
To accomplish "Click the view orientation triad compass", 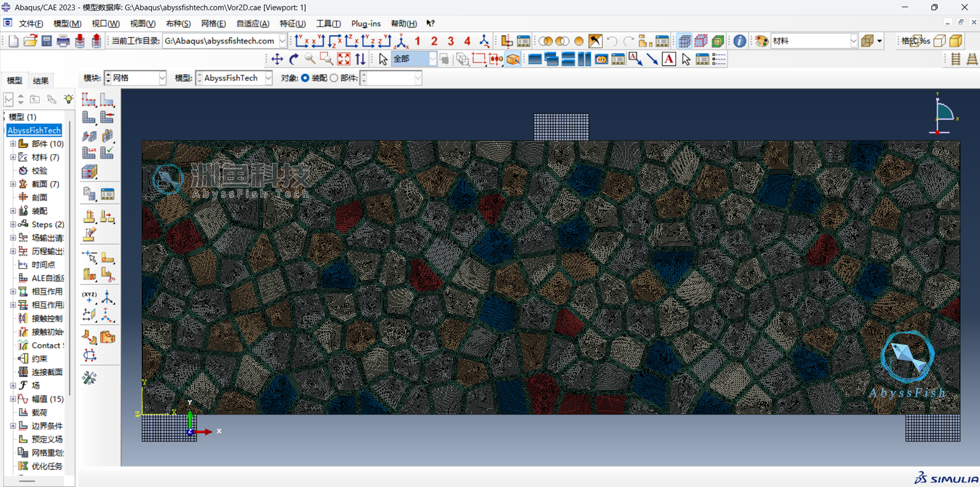I will pos(943,114).
